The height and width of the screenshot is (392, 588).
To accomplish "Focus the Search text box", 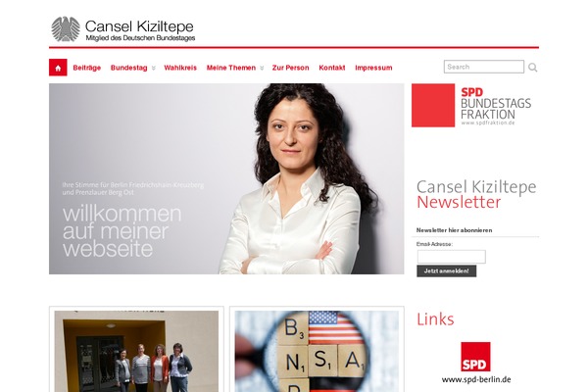I will (484, 67).
